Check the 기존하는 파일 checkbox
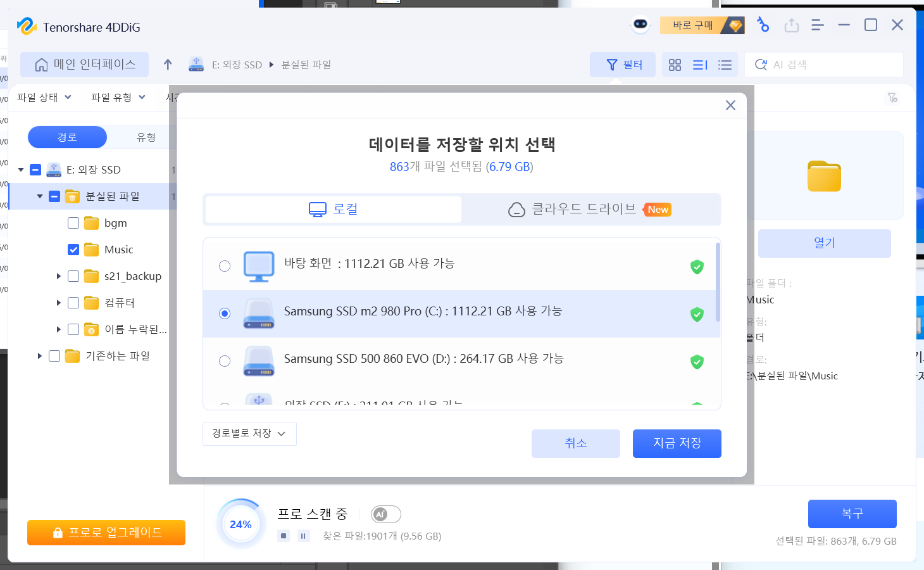 click(54, 356)
